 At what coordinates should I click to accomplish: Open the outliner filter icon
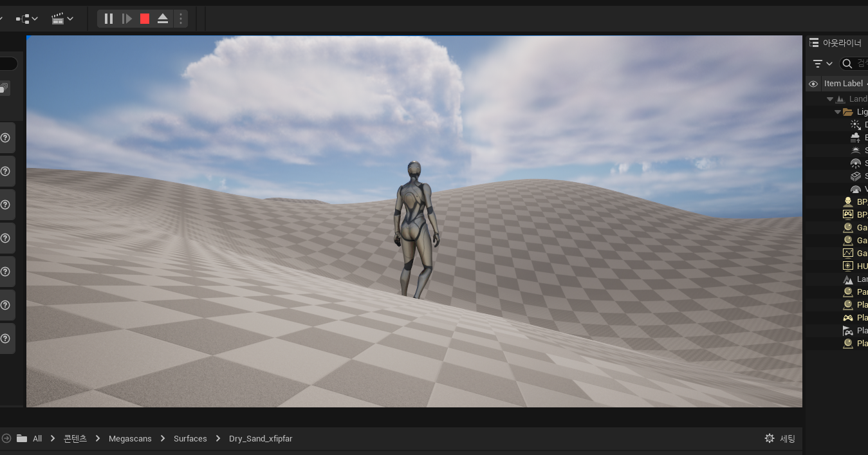click(817, 63)
